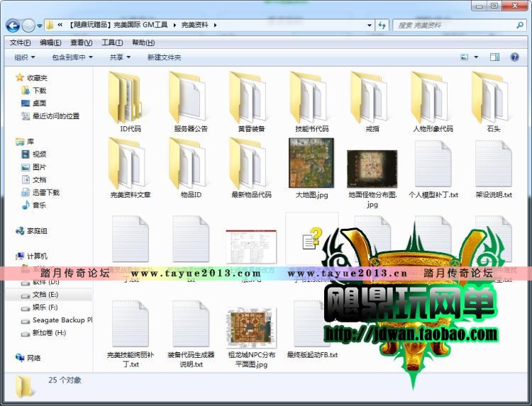
Task: Select 网络 in the navigation pane
Action: tap(28, 358)
